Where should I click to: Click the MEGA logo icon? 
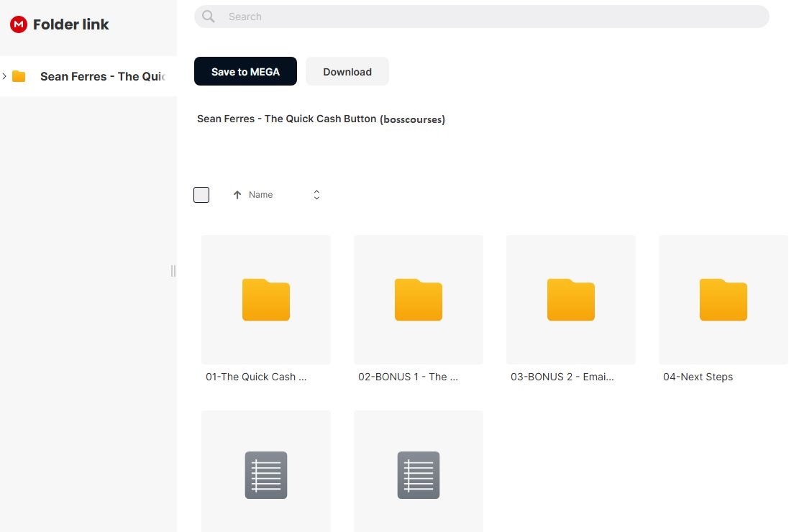(18, 24)
